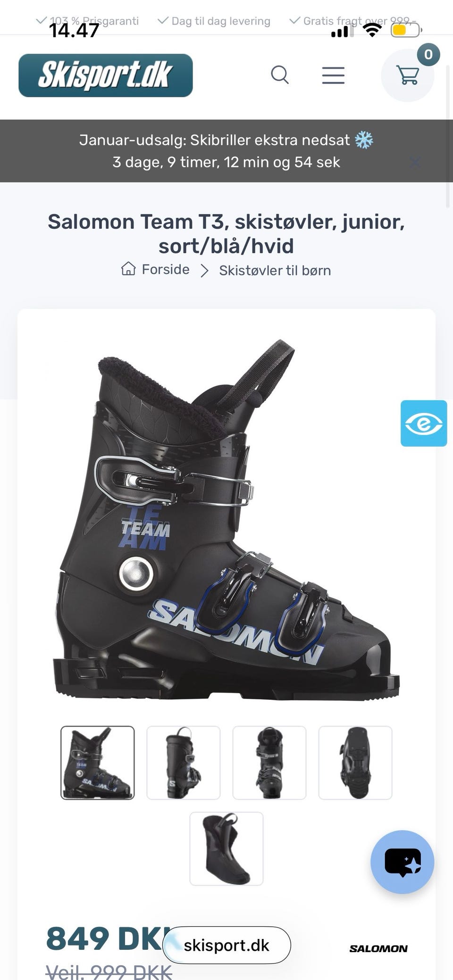The width and height of the screenshot is (453, 980).
Task: Select the inner liner thumbnail
Action: tap(226, 848)
